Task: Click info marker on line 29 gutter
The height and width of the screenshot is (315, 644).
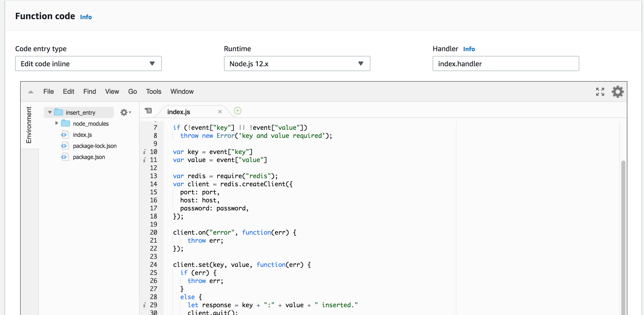Action: tap(144, 305)
